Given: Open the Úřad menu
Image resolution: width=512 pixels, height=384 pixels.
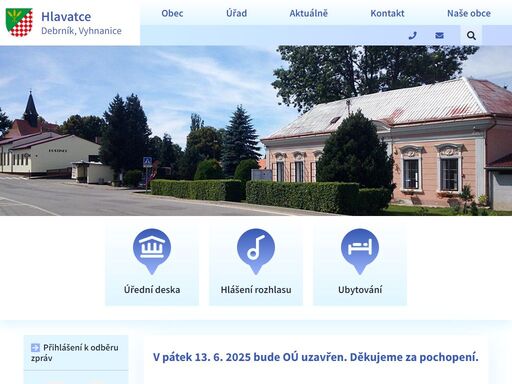Looking at the screenshot, I should (x=236, y=13).
